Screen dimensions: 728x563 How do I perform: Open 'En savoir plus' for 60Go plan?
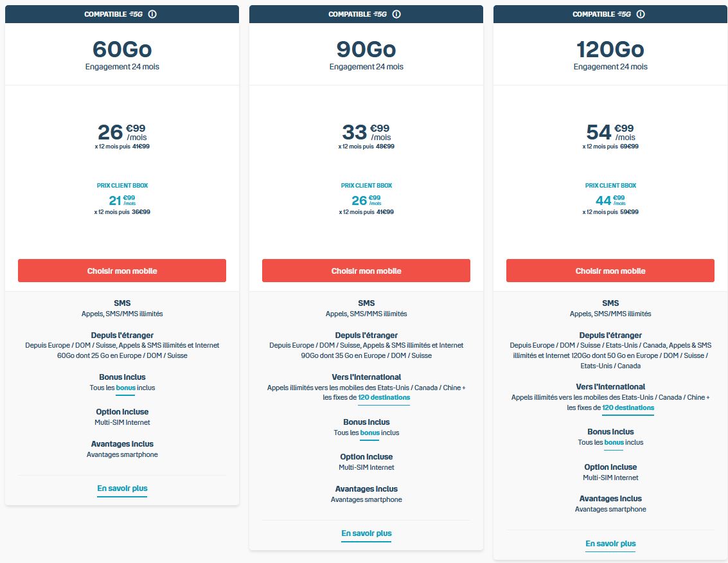click(122, 488)
